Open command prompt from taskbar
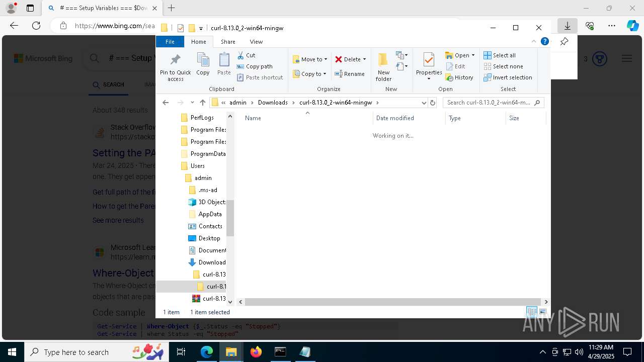This screenshot has width=644, height=362. (280, 352)
